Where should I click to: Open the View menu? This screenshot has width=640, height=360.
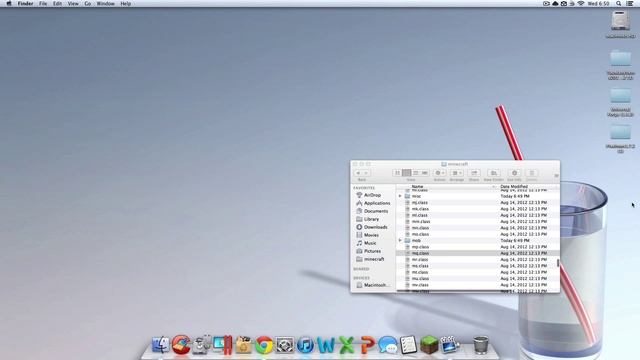(73, 3)
